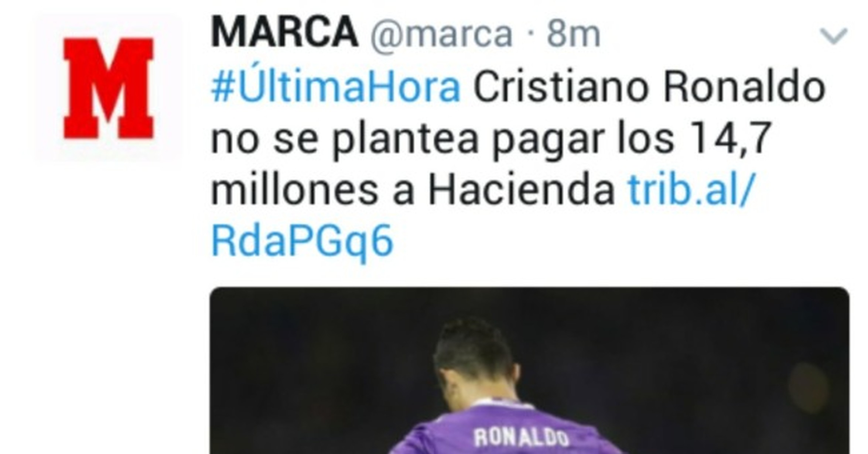Open the Ronaldo photo thumbnail
Screen dimensions: 868x454
coord(529,370)
